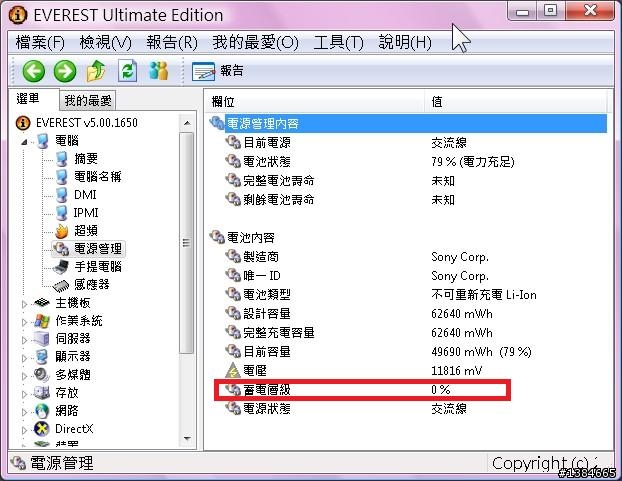This screenshot has width=622, height=481.
Task: Click the tree scrollbar up arrow
Action: pyautogui.click(x=187, y=123)
